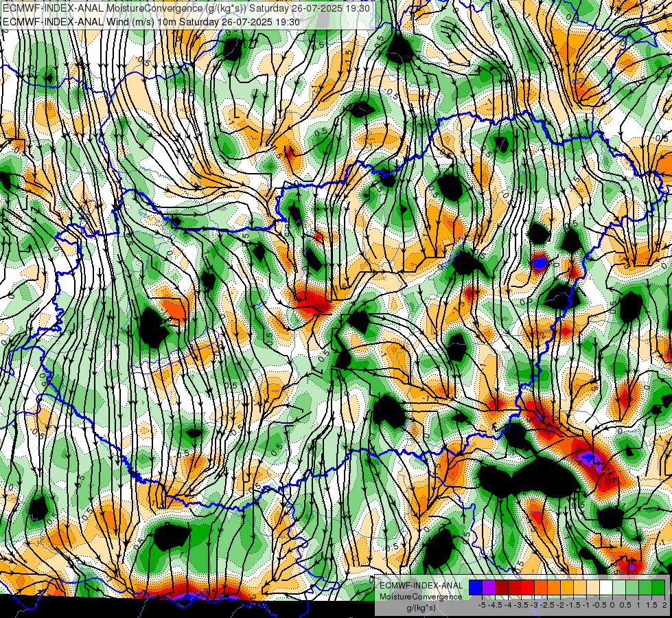Click legend unit 'g/(kg*s)'
Screen dimensions: 672x618
pyautogui.click(x=421, y=608)
